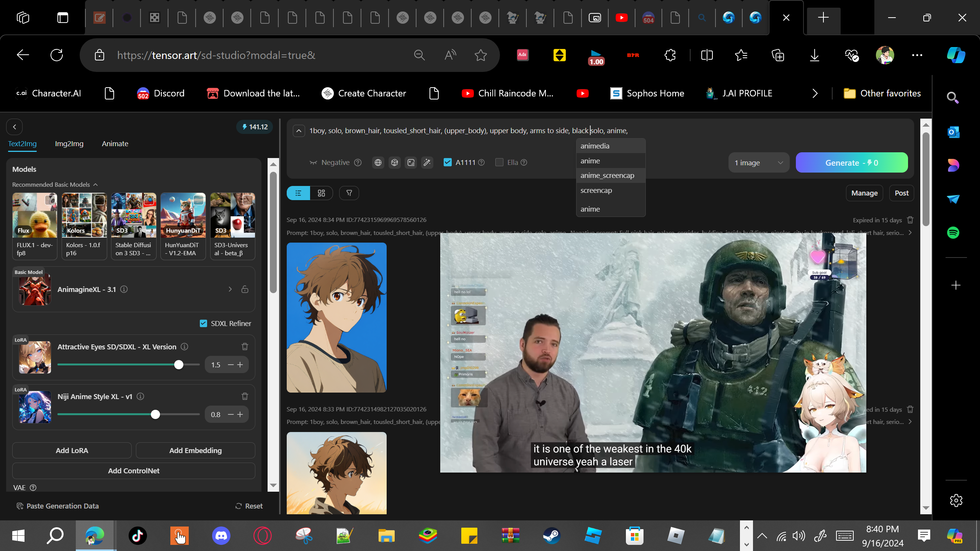Click the Add LoRA button
This screenshot has width=980, height=551.
72,450
